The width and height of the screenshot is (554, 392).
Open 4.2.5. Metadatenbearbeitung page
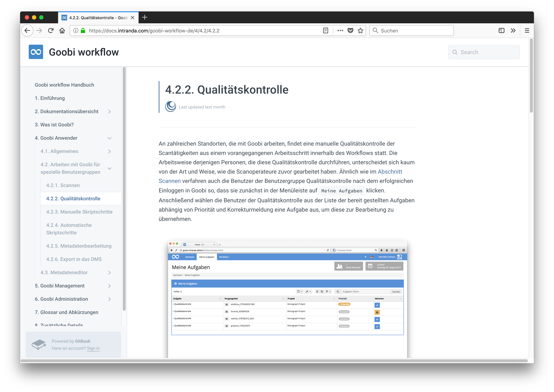pos(79,246)
